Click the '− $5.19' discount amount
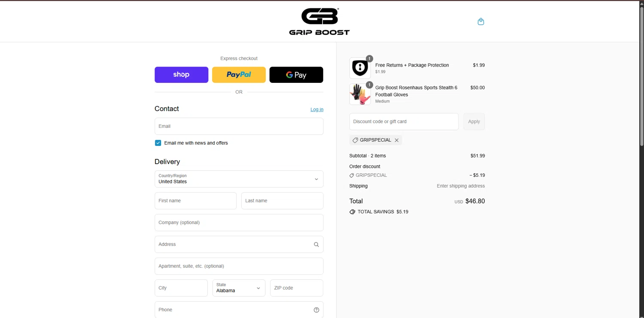Viewport: 644px width, 318px height. point(477,176)
